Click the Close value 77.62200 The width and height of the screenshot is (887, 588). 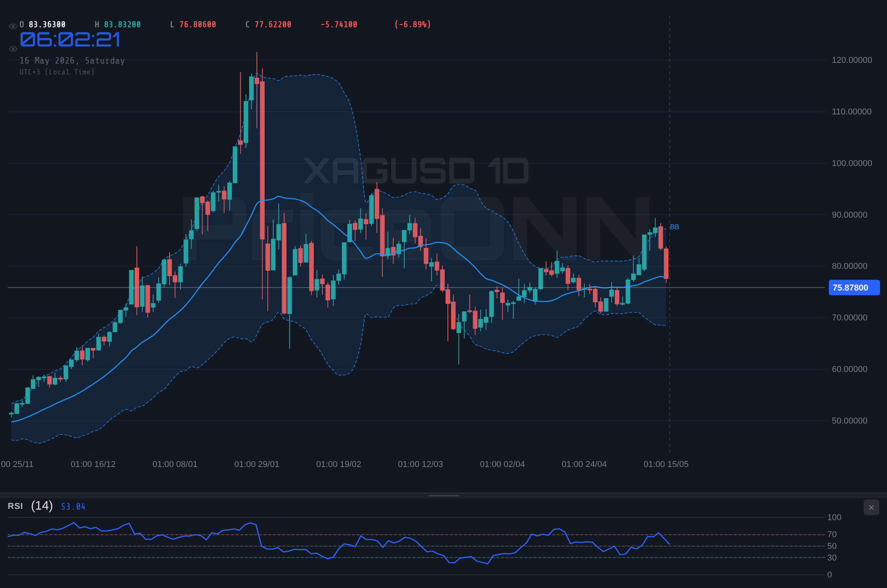click(273, 24)
